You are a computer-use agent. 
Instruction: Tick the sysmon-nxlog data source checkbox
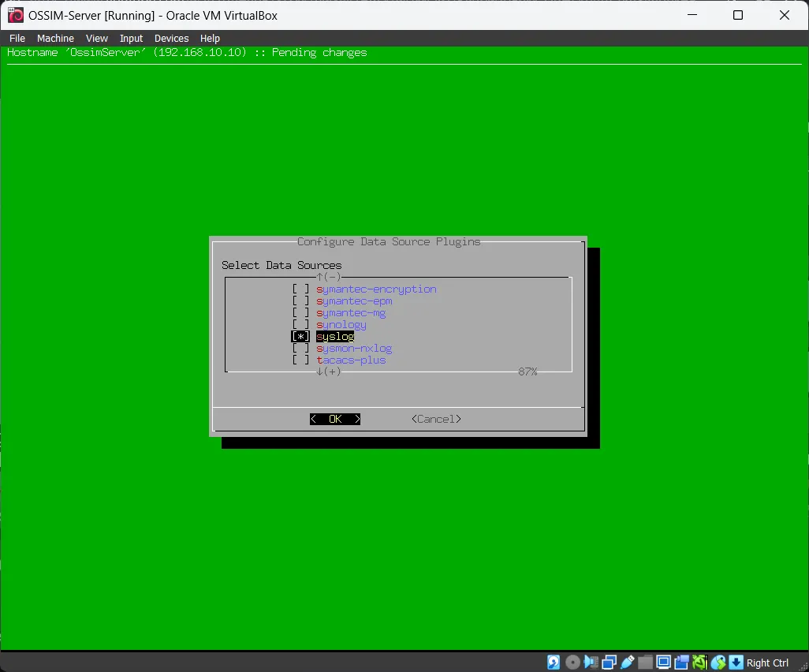[x=300, y=349]
